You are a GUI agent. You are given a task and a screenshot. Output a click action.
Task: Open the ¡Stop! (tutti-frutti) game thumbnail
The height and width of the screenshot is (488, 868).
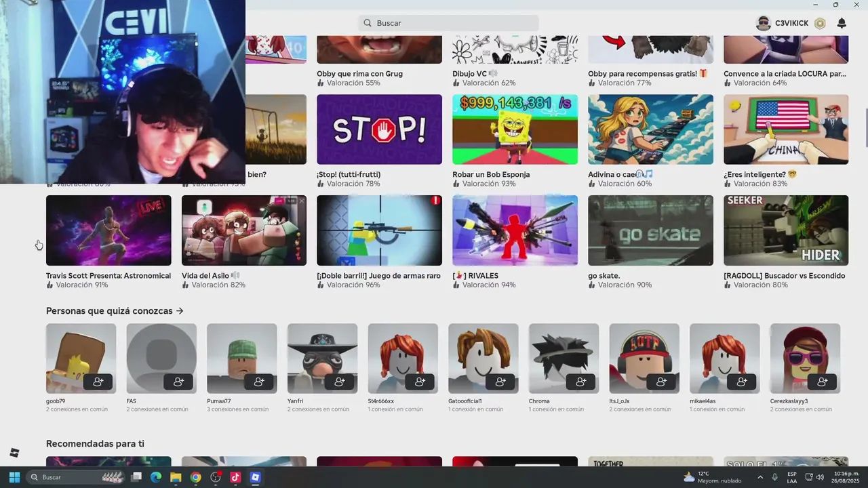(x=379, y=129)
